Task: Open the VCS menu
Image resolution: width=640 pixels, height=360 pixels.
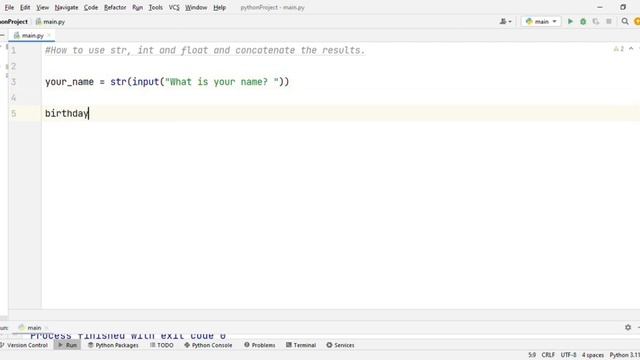Action: [x=174, y=7]
